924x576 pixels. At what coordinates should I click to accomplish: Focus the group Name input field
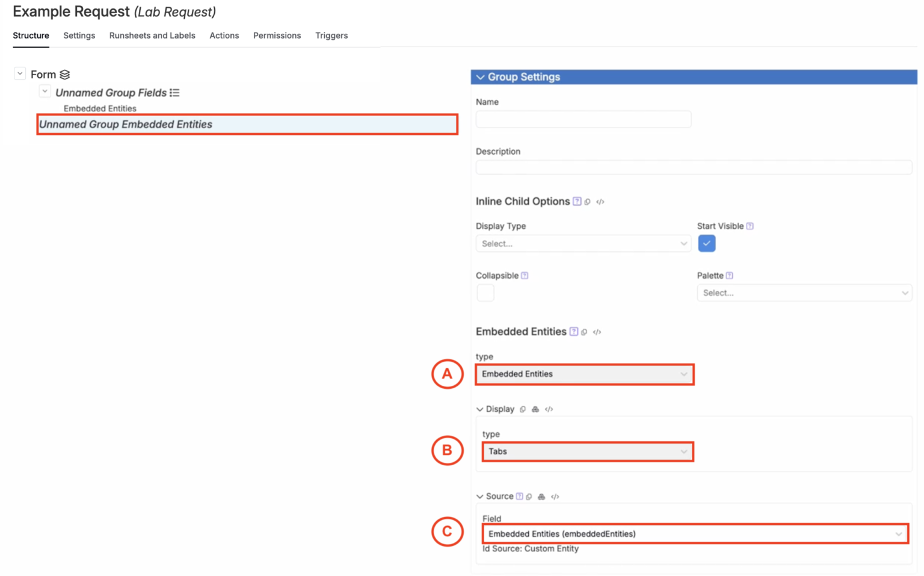point(584,119)
